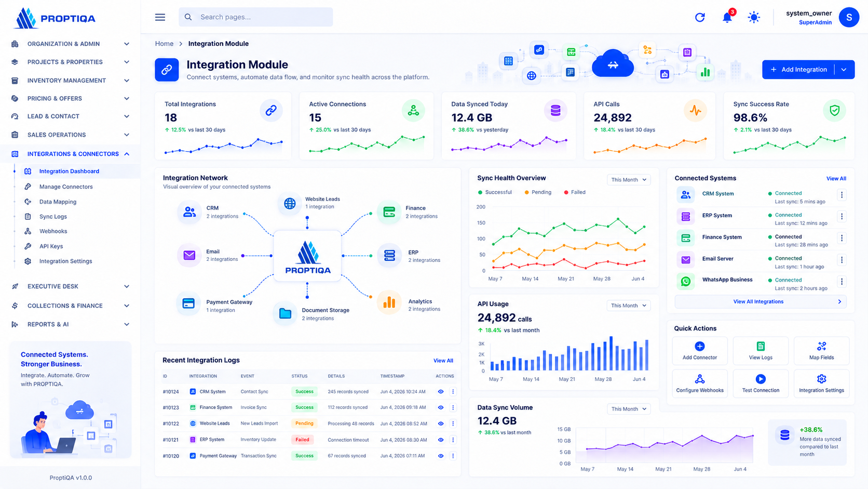
Task: Toggle Pending series in Sync Health legend
Action: 538,192
